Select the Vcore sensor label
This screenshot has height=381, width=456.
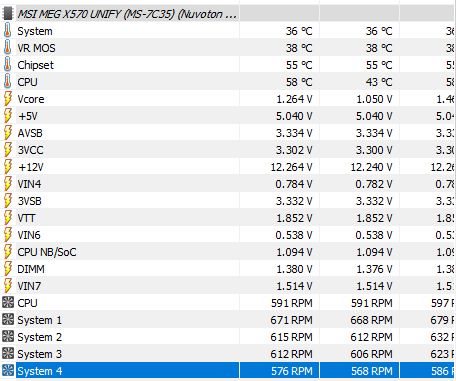pyautogui.click(x=31, y=99)
